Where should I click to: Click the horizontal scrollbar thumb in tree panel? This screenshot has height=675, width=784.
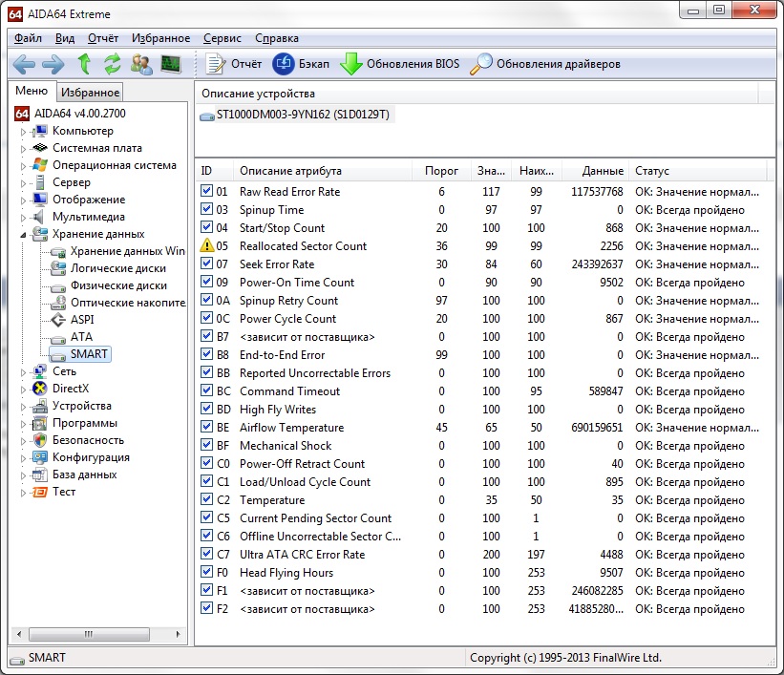click(89, 634)
